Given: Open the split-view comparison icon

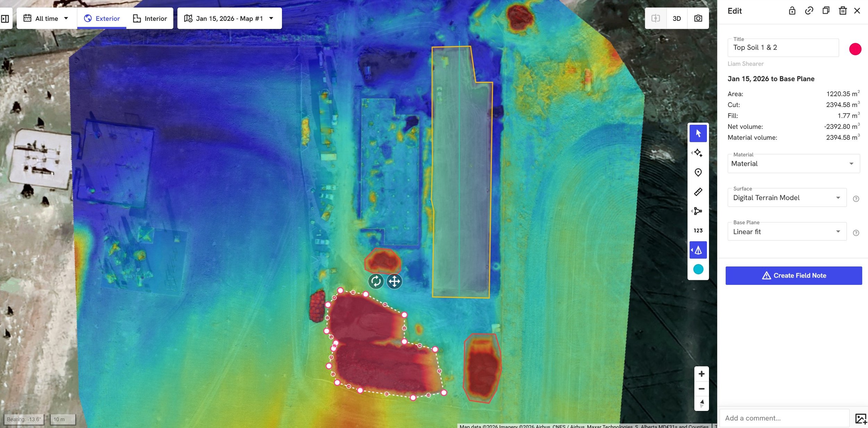Looking at the screenshot, I should click(656, 18).
